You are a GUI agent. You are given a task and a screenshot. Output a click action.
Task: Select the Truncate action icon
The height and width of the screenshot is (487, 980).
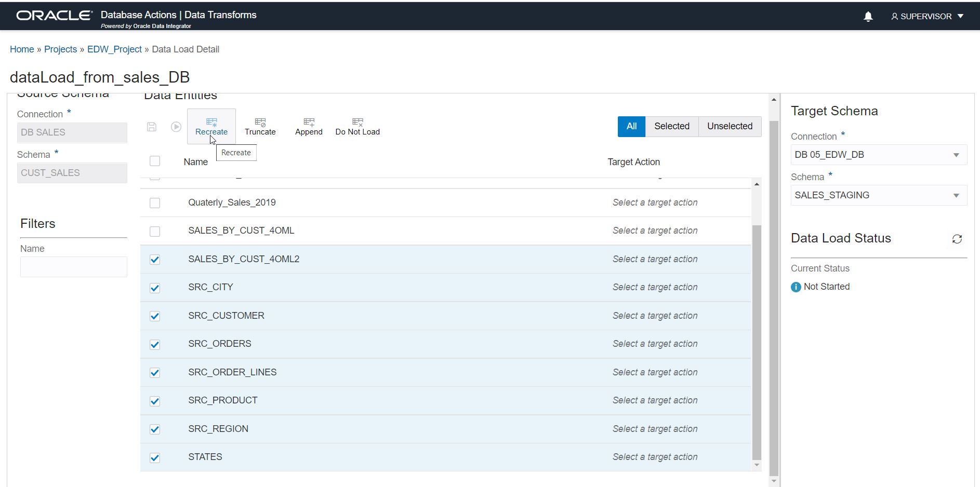point(260,123)
